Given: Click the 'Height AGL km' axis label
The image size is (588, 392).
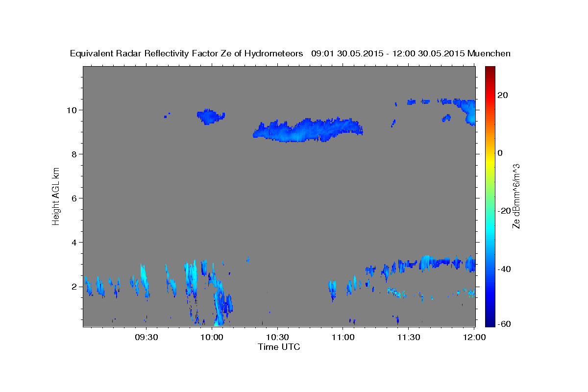Looking at the screenshot, I should point(56,196).
